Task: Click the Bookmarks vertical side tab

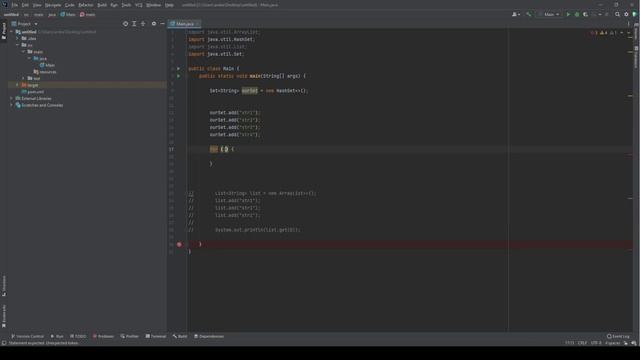Action: pyautogui.click(x=4, y=316)
